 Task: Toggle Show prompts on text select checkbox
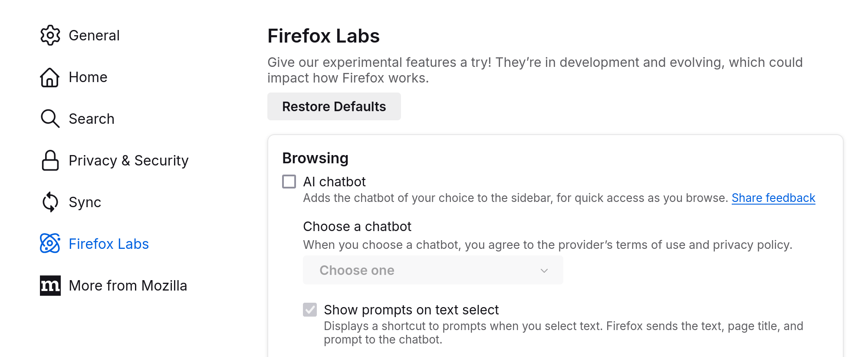pyautogui.click(x=310, y=310)
